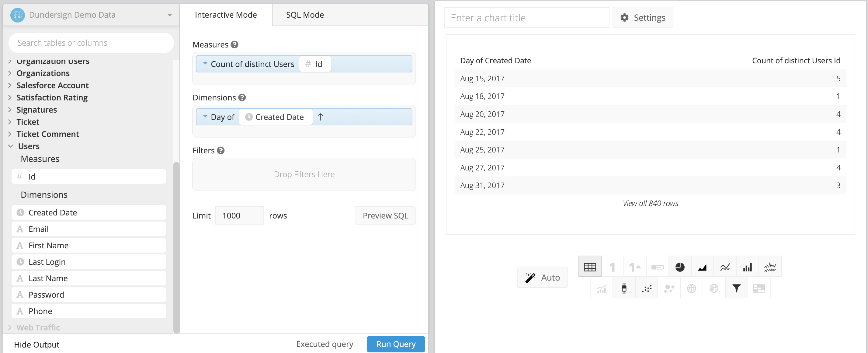Select the scatter plot chart icon
The width and height of the screenshot is (868, 353).
tap(647, 288)
